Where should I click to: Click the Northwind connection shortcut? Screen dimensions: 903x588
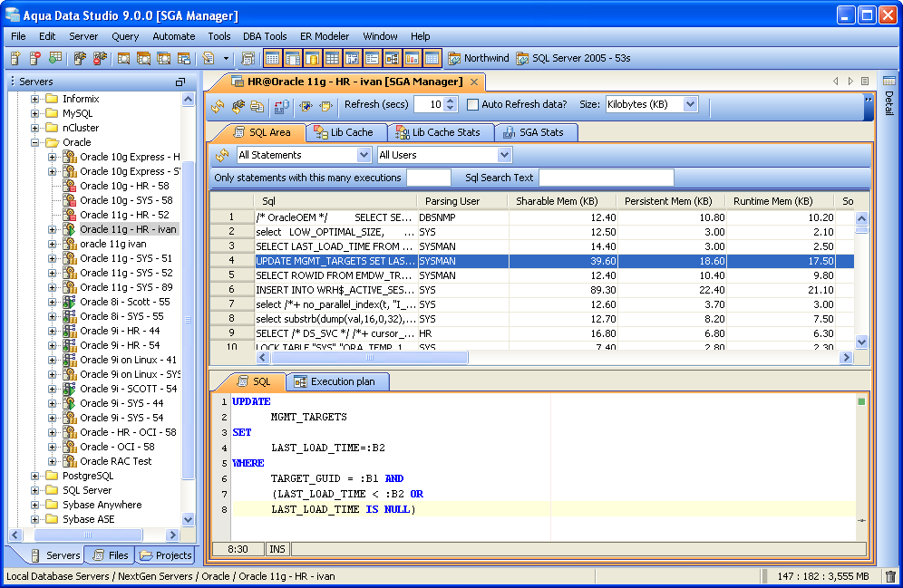pos(479,58)
